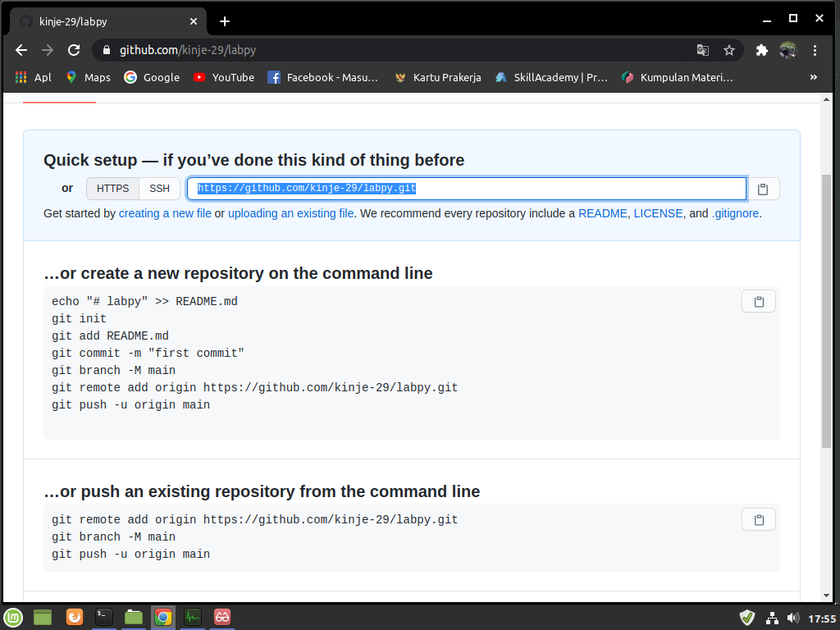Open the file manager from the taskbar
The height and width of the screenshot is (630, 840).
[x=134, y=618]
